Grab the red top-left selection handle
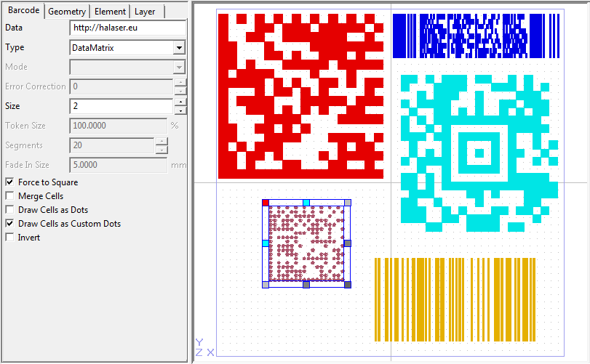Screen dimensions: 590x364 click(x=266, y=203)
